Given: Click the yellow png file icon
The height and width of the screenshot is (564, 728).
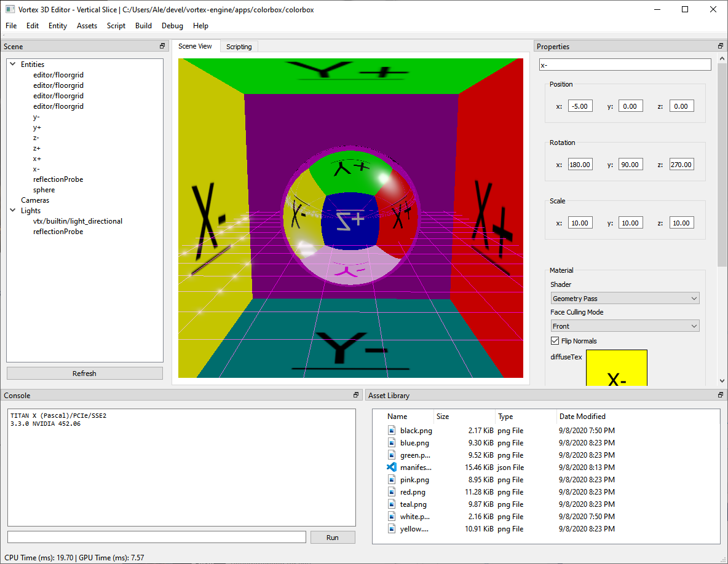Looking at the screenshot, I should coord(392,529).
